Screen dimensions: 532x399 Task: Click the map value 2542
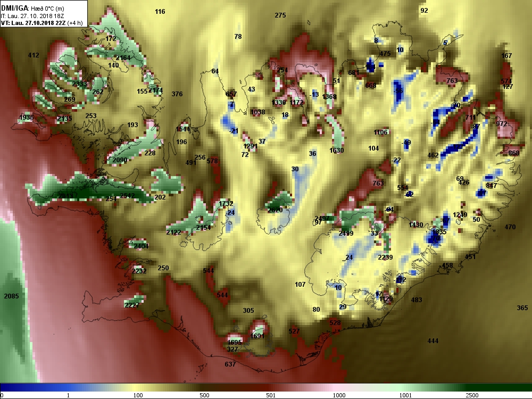tap(127, 196)
